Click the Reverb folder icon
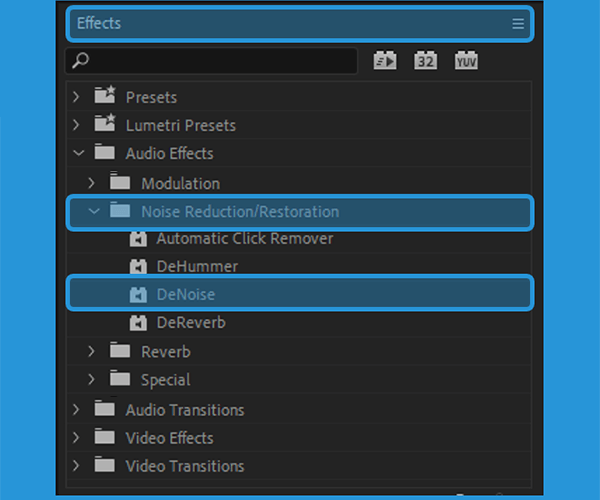Screen dimensions: 600x500 (x=120, y=350)
